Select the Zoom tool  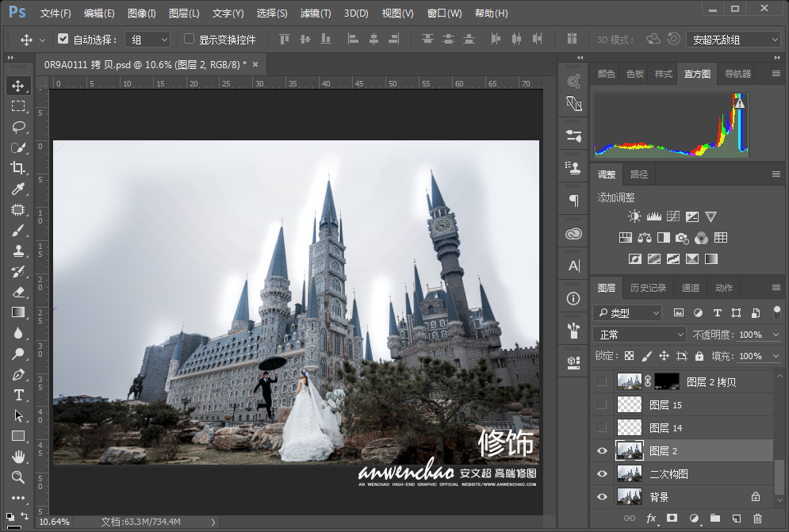point(18,477)
